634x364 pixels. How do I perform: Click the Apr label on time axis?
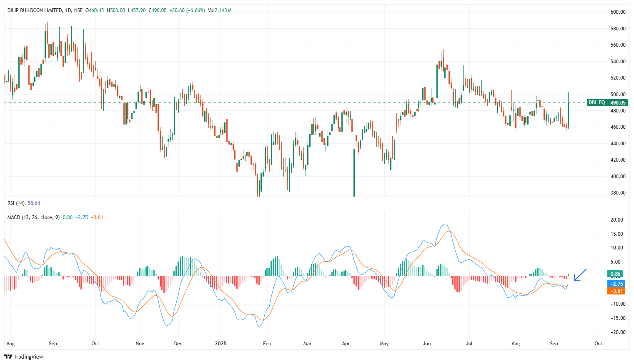346,344
